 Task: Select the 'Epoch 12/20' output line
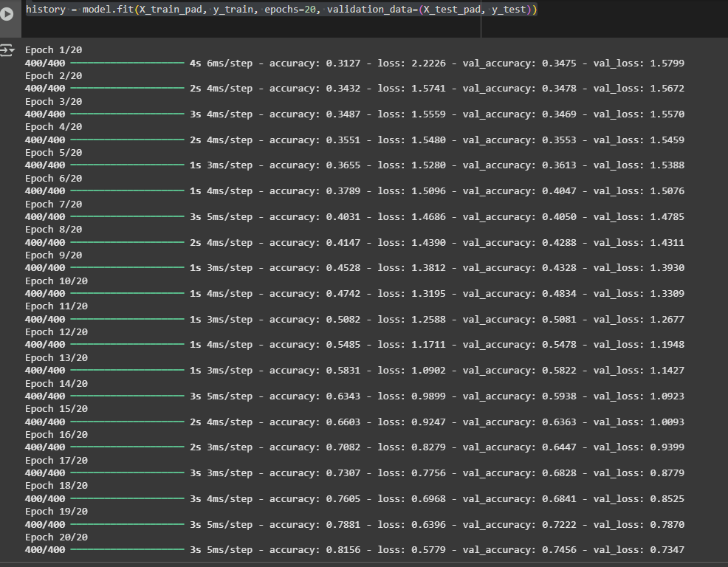click(x=56, y=332)
